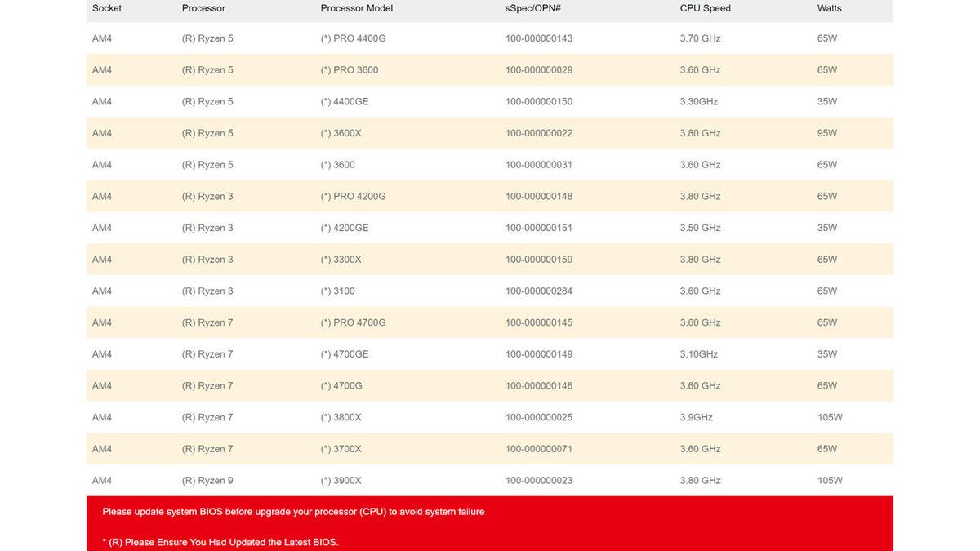
Task: Select the 3300X processor model cell
Action: pyautogui.click(x=341, y=260)
